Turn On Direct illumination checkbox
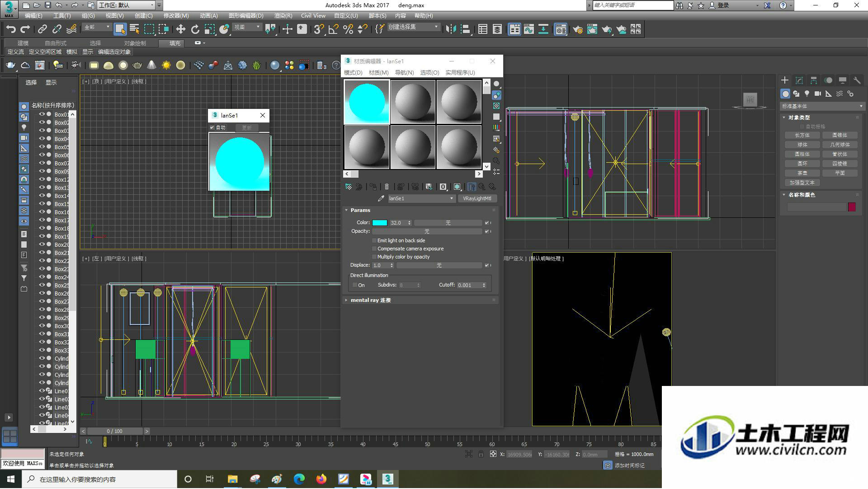Screen dimensions: 868x489 click(355, 286)
